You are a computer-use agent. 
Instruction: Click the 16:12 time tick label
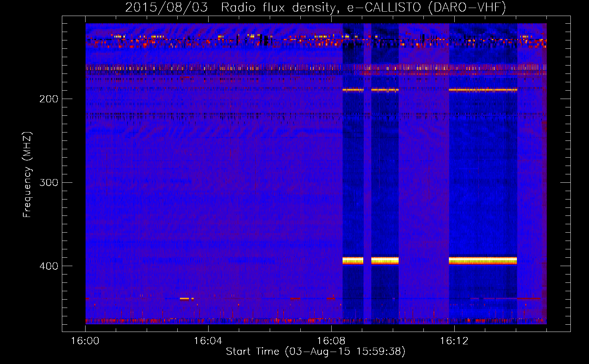[454, 341]
